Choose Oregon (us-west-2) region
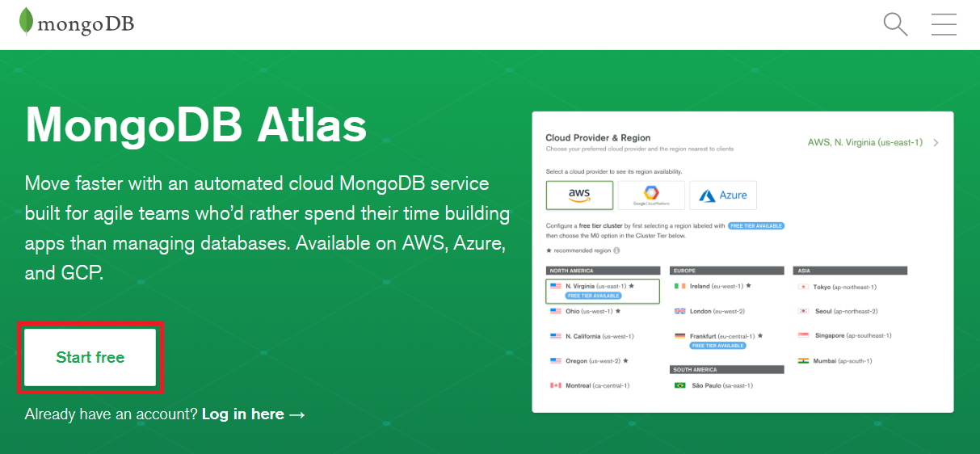 coord(590,361)
